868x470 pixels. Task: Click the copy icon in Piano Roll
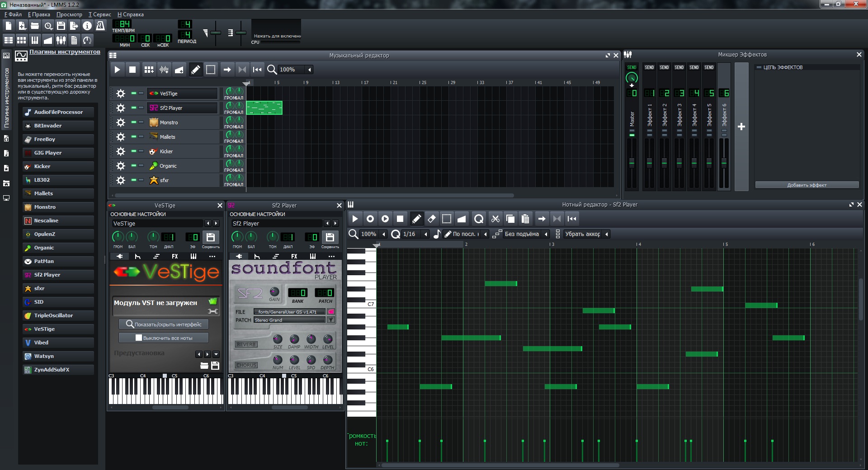point(510,219)
